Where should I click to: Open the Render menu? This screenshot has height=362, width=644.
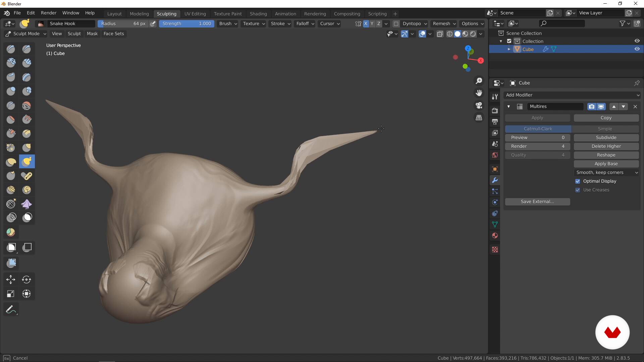[x=49, y=13]
